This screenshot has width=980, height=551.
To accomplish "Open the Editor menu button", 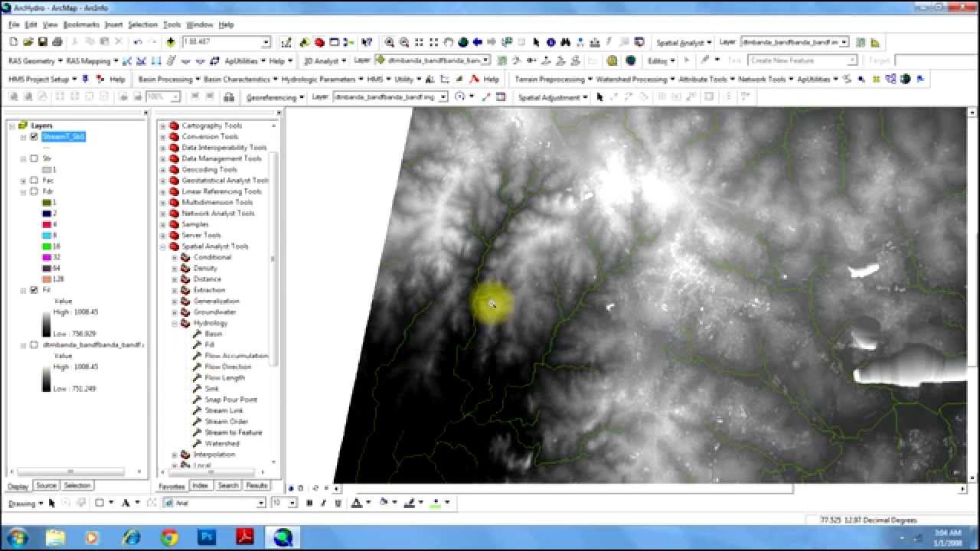I will 661,60.
